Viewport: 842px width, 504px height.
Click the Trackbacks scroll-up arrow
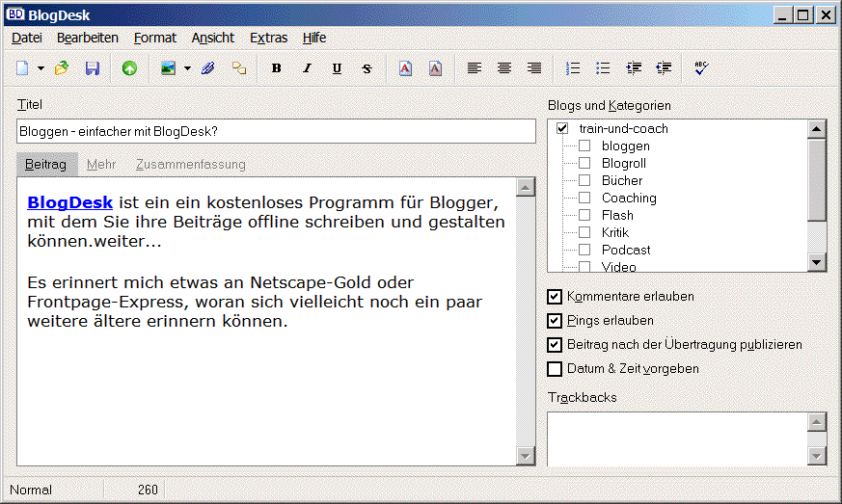817,422
